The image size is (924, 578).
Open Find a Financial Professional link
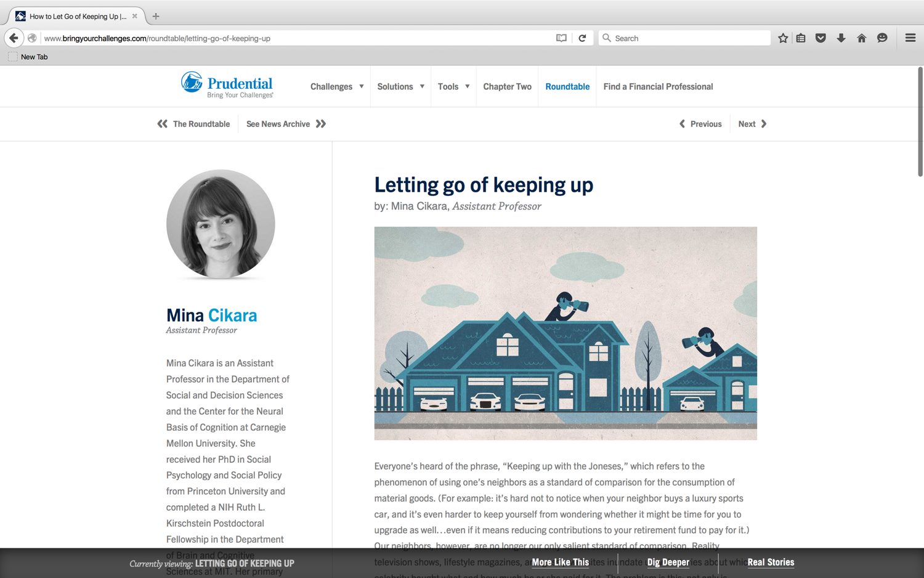(x=658, y=87)
